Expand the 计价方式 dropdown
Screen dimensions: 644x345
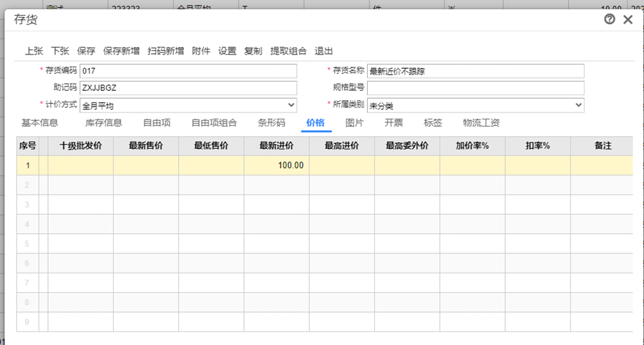[x=291, y=105]
